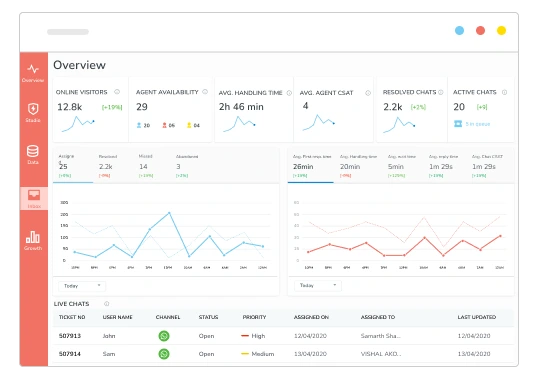538x375 pixels.
Task: Click info icon next to Active Chats
Action: 504,92
